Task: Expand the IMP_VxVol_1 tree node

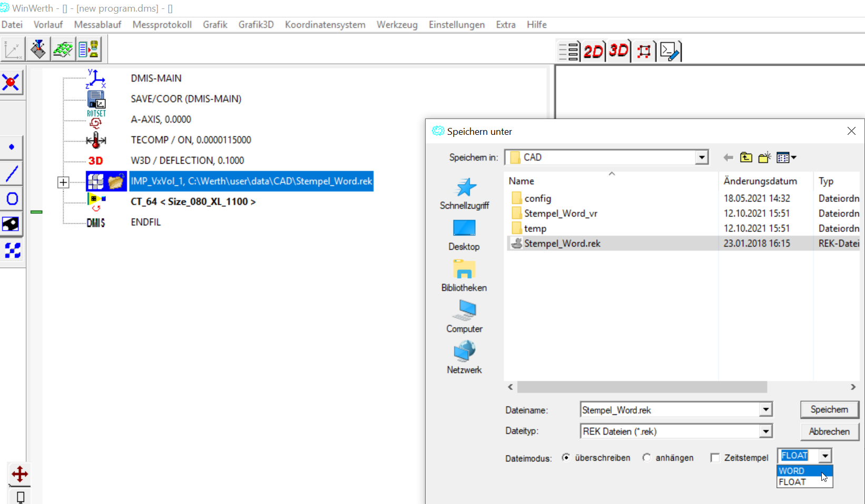Action: click(x=63, y=182)
